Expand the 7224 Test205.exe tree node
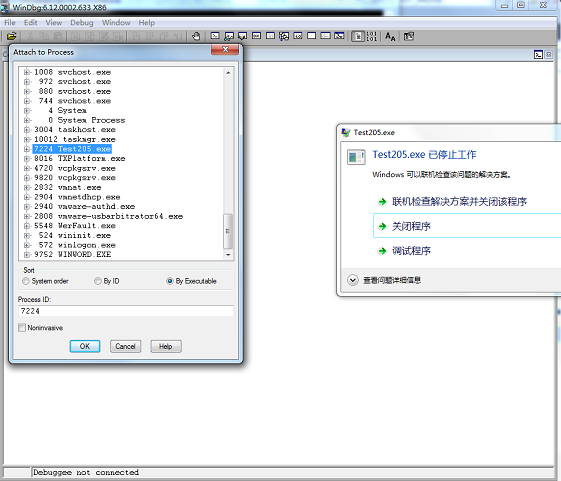 [27, 149]
